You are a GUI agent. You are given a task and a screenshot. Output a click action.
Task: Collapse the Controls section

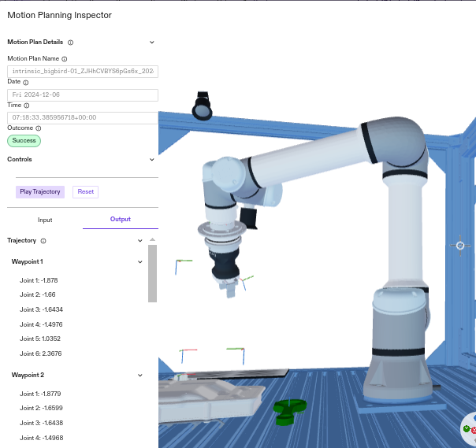click(152, 159)
